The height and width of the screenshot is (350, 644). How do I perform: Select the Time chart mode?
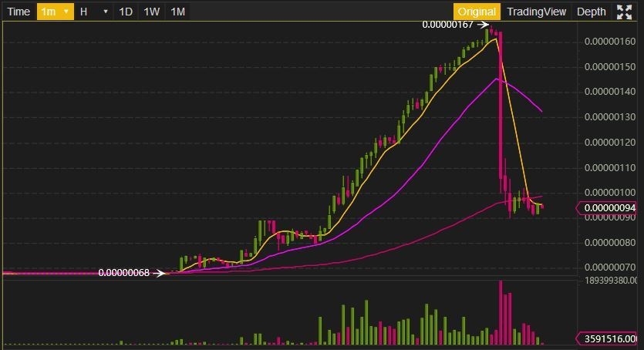click(19, 12)
